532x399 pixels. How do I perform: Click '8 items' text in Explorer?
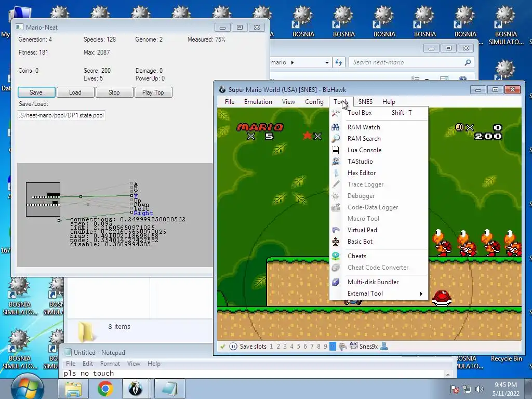pos(119,327)
